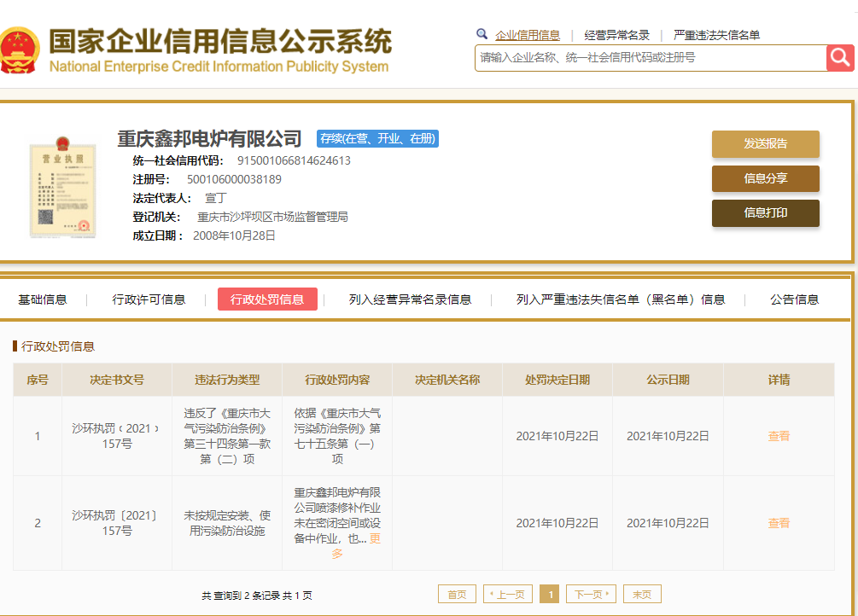Click the 违法行为类型 column header

tap(227, 380)
